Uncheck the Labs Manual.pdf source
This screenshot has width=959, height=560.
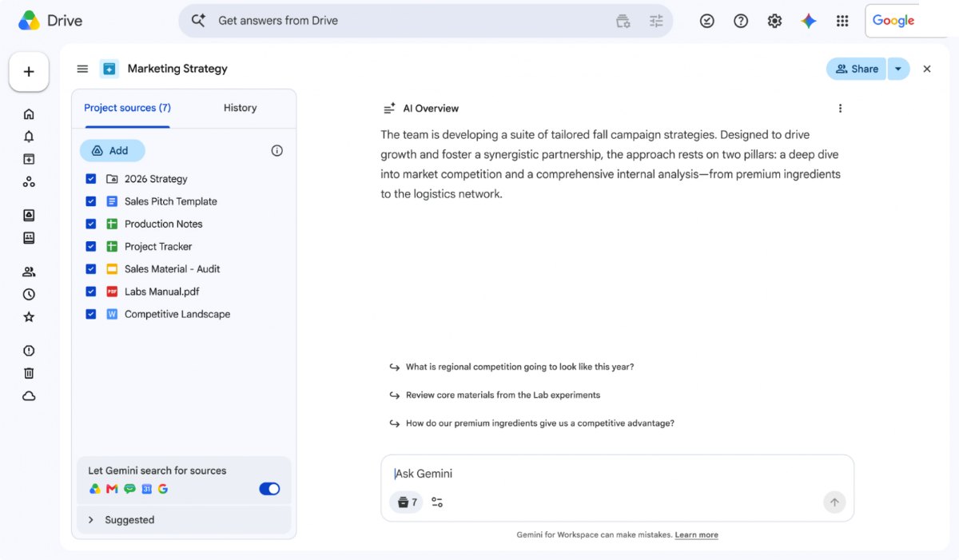click(x=91, y=292)
